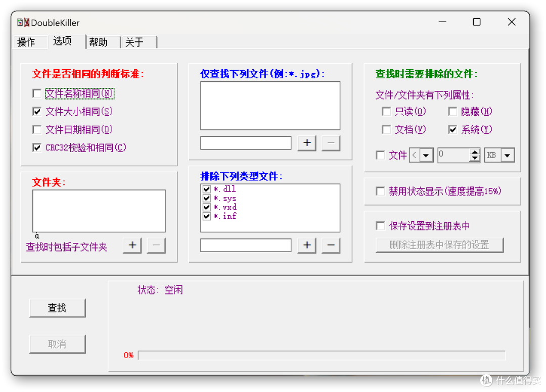Image resolution: width=546 pixels, height=392 pixels.
Task: Click plus button under 排除下列类型文件 list
Action: pos(307,246)
